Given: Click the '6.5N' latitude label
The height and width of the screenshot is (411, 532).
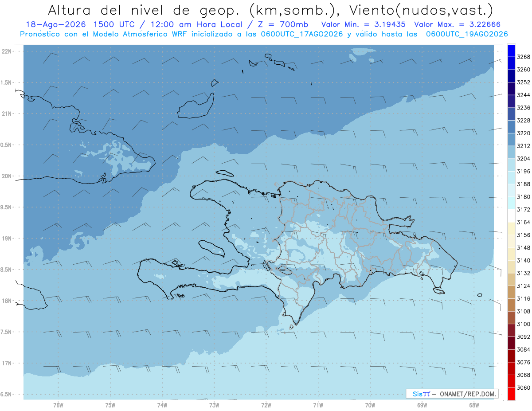Looking at the screenshot, I should coord(7,394).
